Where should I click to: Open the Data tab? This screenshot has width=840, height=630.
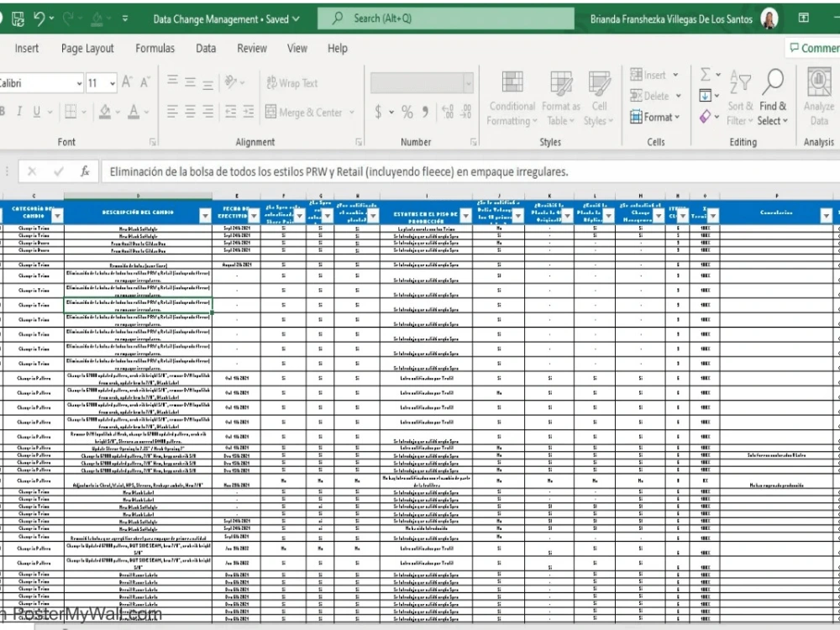tap(206, 48)
